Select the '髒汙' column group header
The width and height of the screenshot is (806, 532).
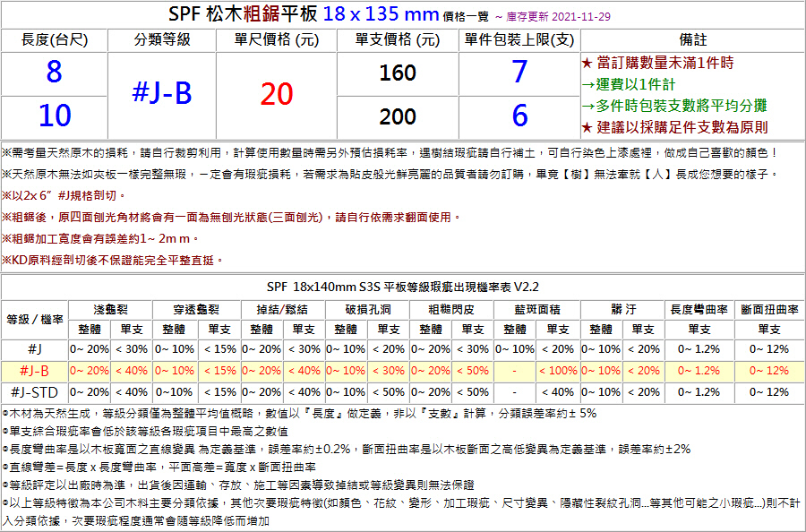(622, 309)
